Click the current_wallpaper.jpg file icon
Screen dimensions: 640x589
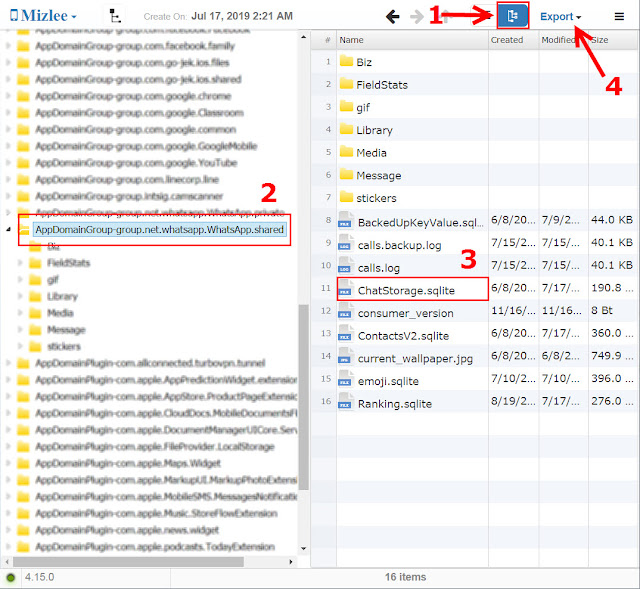point(345,356)
